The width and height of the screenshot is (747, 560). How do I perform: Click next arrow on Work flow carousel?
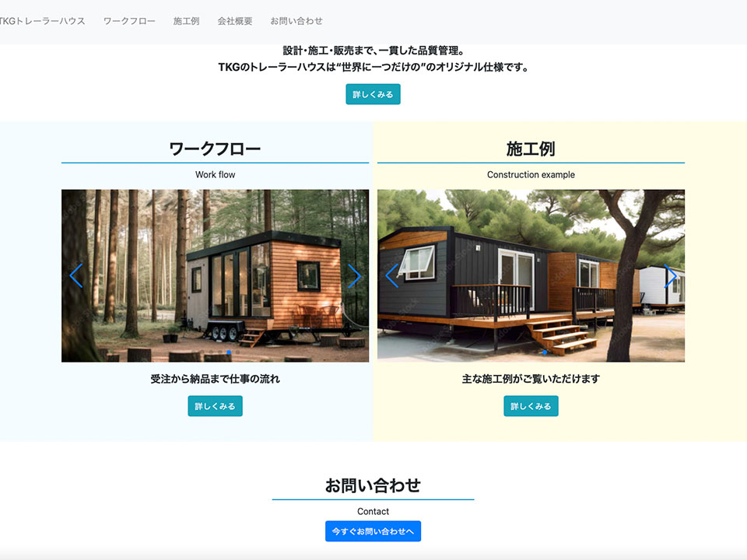[x=354, y=275]
